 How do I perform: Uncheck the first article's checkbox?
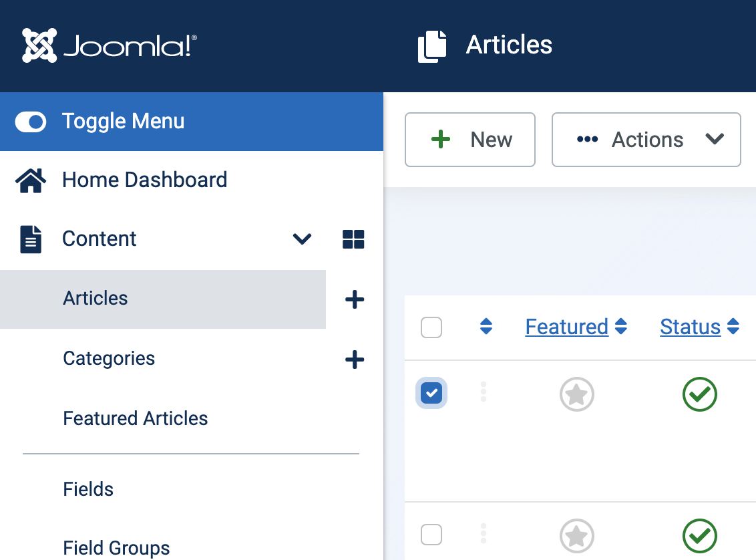(x=431, y=393)
